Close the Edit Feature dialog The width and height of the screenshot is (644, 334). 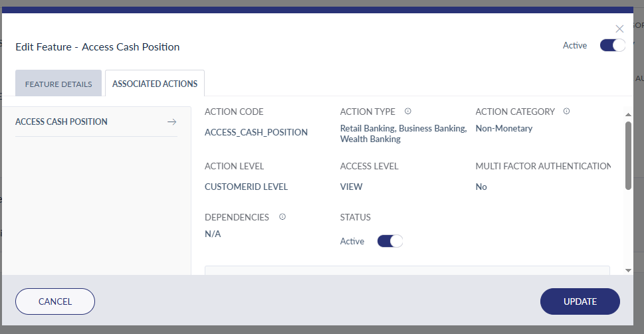click(x=619, y=29)
